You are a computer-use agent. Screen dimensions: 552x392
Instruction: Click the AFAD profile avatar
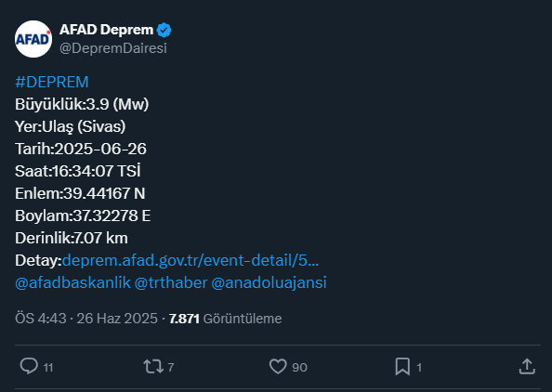click(33, 39)
